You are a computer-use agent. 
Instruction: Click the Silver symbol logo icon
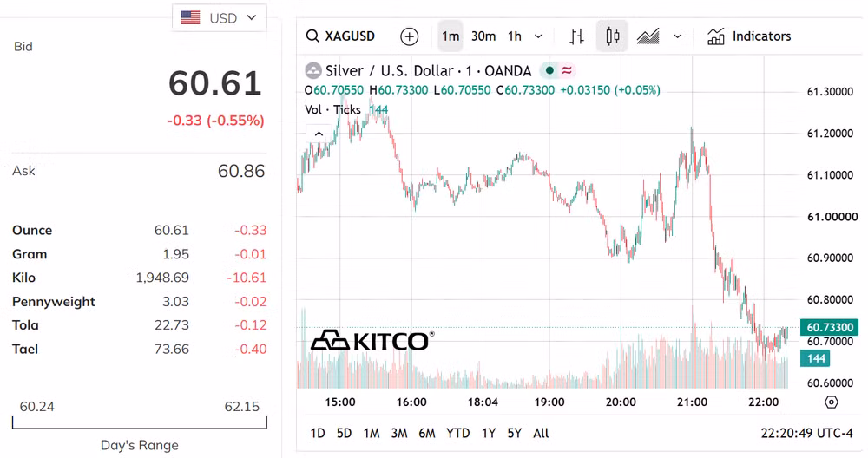tap(313, 71)
